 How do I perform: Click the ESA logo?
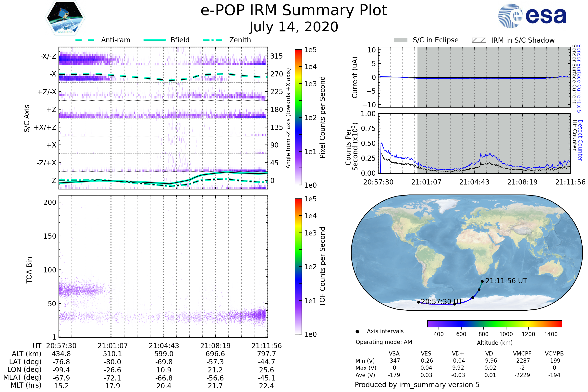click(532, 16)
